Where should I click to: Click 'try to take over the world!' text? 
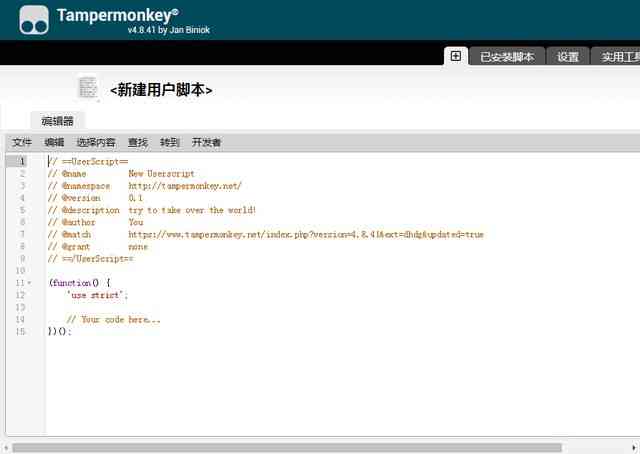pos(192,210)
